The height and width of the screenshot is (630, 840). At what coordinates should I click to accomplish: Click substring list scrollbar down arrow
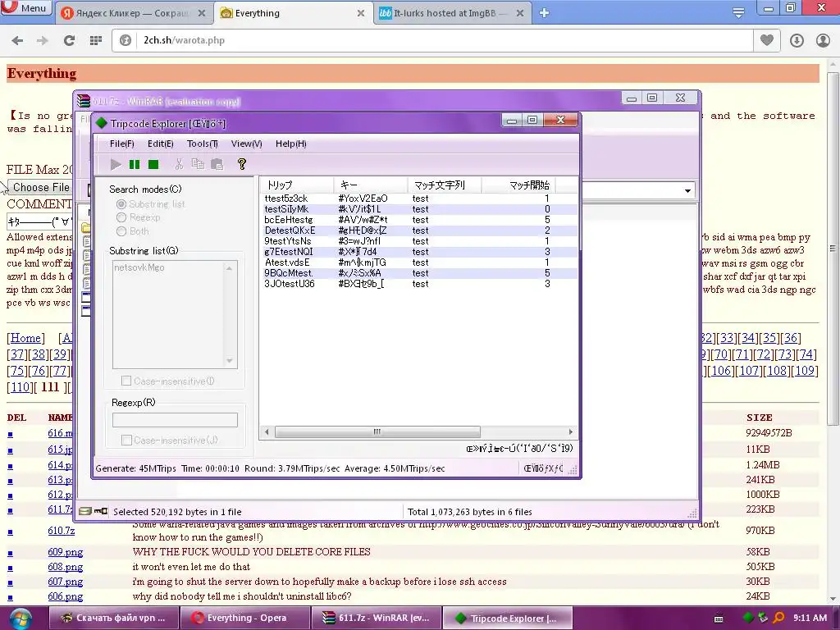coord(230,361)
